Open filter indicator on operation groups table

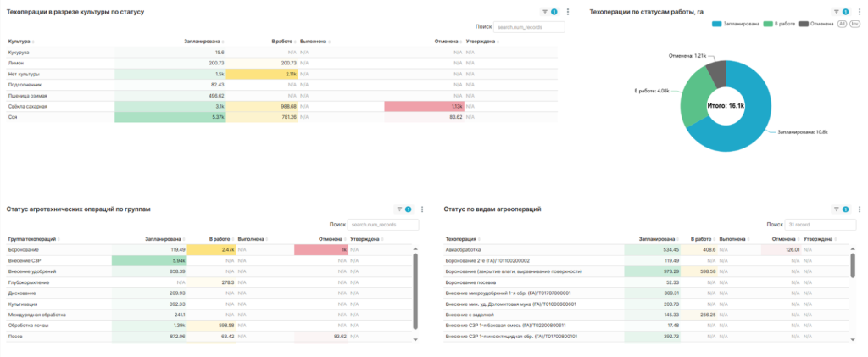(x=403, y=209)
